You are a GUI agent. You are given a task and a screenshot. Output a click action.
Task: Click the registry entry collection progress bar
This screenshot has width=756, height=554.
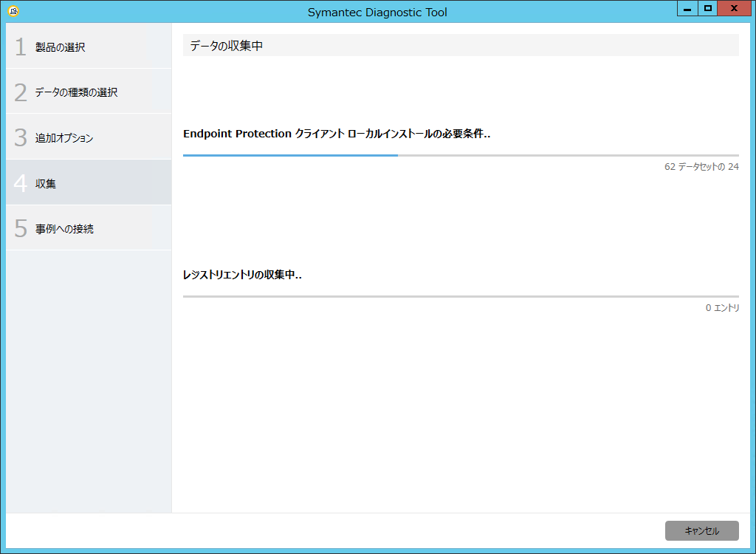[x=461, y=296]
